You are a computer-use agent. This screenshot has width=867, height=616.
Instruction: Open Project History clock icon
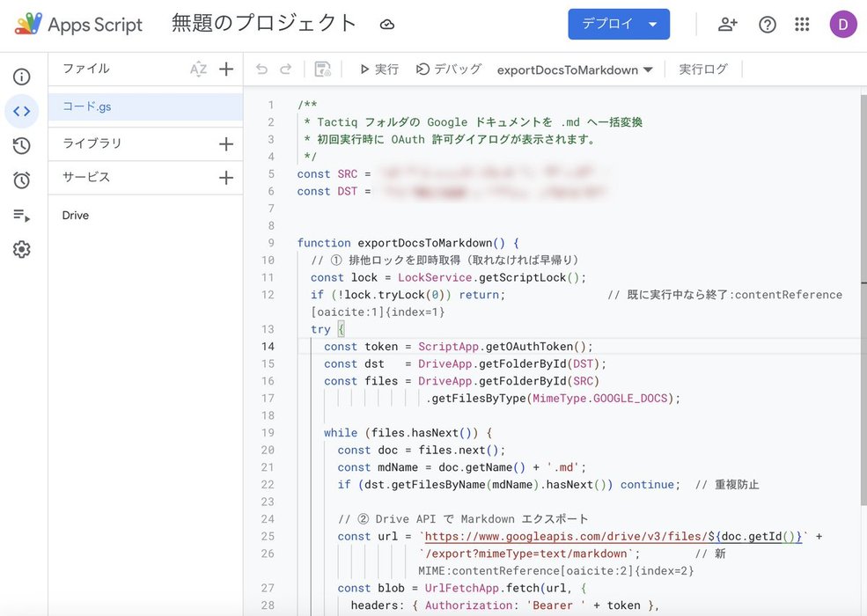21,146
